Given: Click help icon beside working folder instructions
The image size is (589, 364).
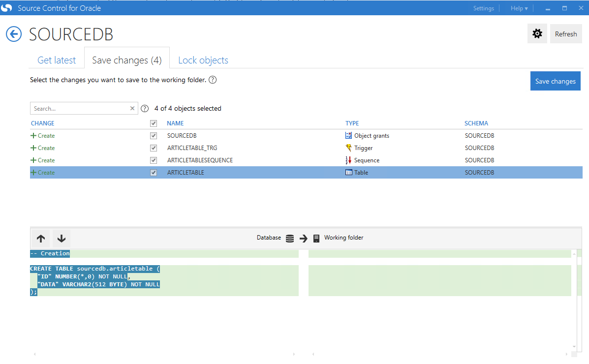Looking at the screenshot, I should (x=213, y=80).
